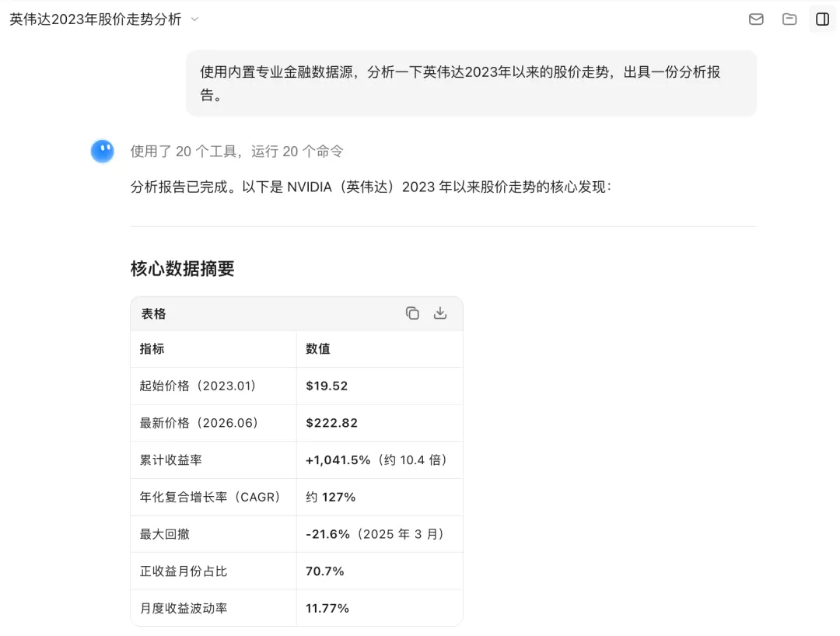This screenshot has width=840, height=636.
Task: Select the +1,041.5% value cell
Action: pyautogui.click(x=380, y=460)
